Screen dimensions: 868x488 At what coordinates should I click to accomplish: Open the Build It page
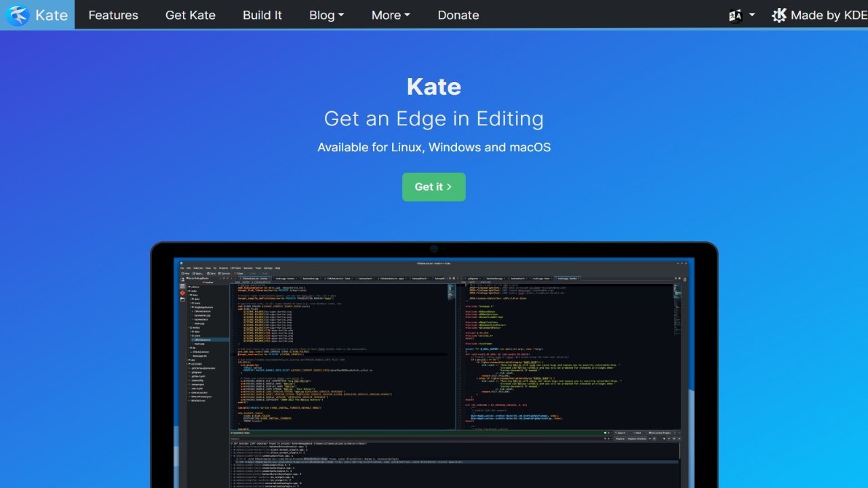[262, 15]
